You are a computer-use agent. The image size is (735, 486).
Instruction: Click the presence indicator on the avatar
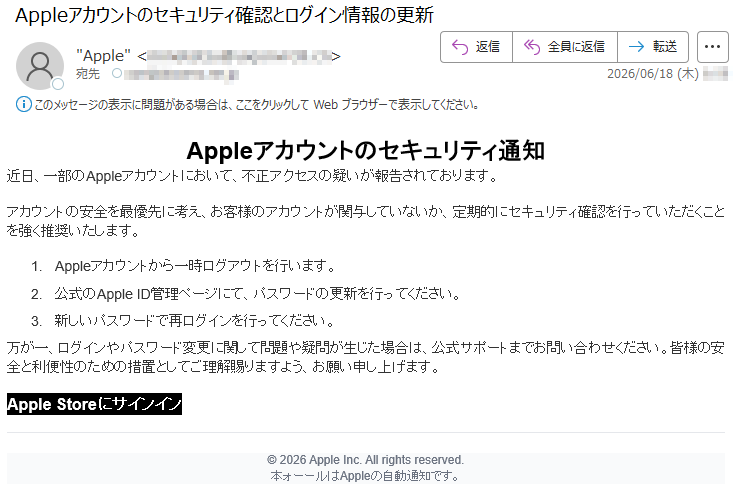coord(58,84)
